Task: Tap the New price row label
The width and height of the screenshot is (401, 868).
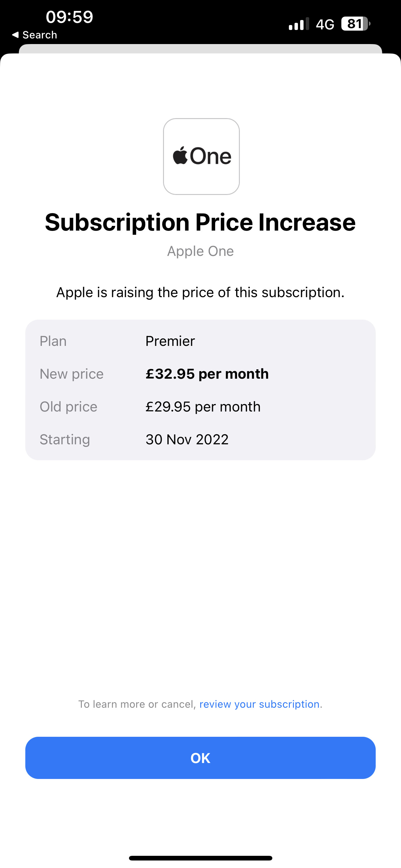Action: click(72, 374)
